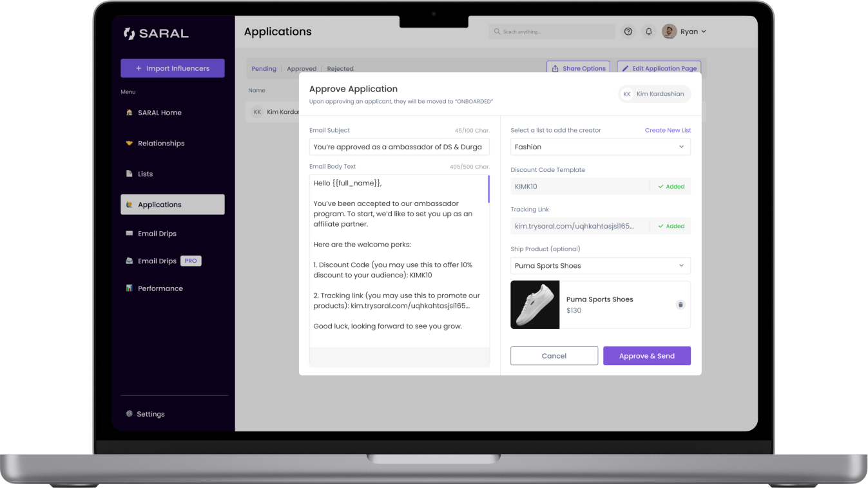Click the Kim Kardashian chip in dialog header
868x488 pixels.
point(655,94)
